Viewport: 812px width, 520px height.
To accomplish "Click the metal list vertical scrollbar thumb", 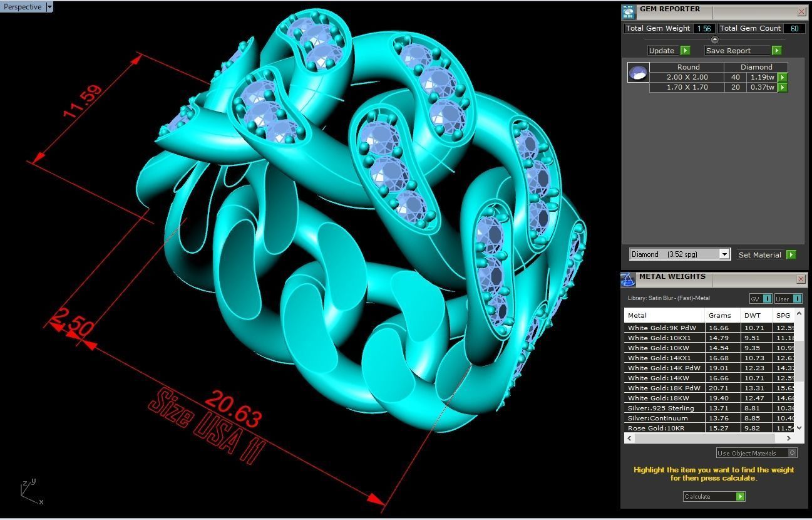I will tap(799, 361).
